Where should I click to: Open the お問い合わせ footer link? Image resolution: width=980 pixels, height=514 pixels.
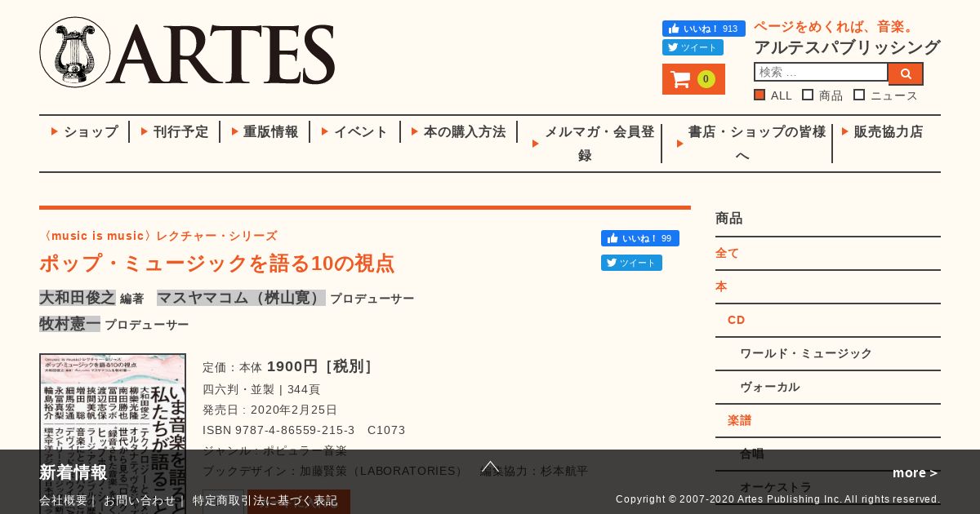(140, 500)
